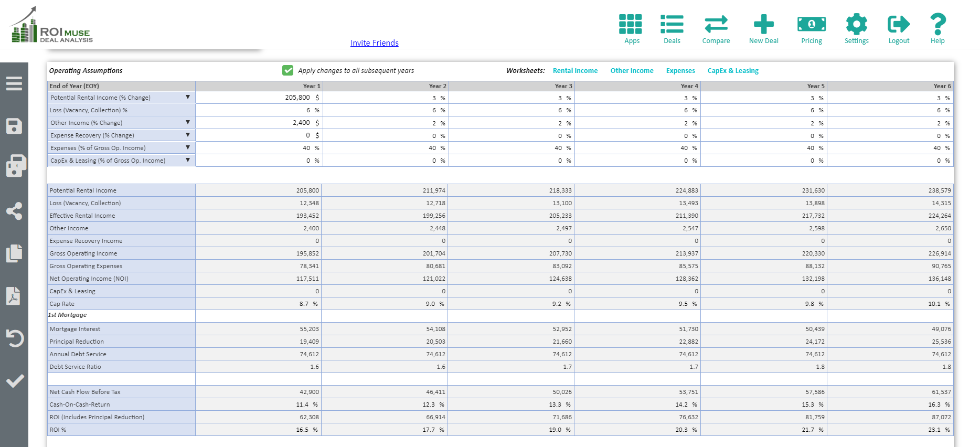Open the Help question mark icon
980x447 pixels.
(938, 25)
